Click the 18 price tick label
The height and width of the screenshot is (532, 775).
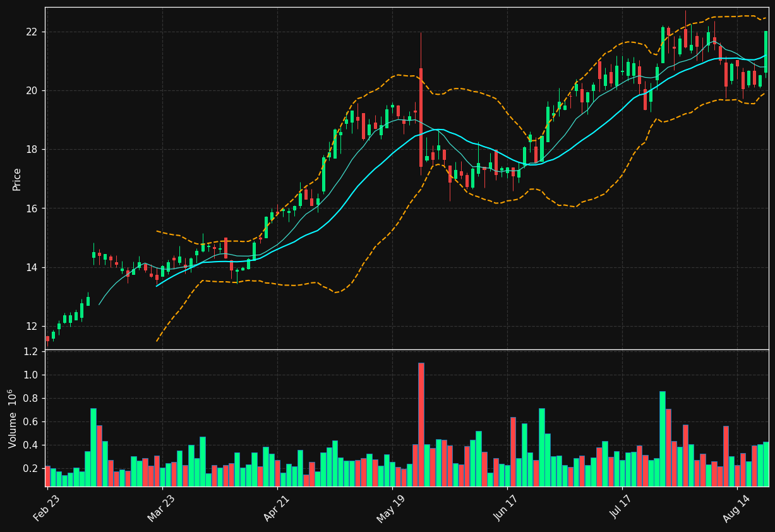(32, 150)
